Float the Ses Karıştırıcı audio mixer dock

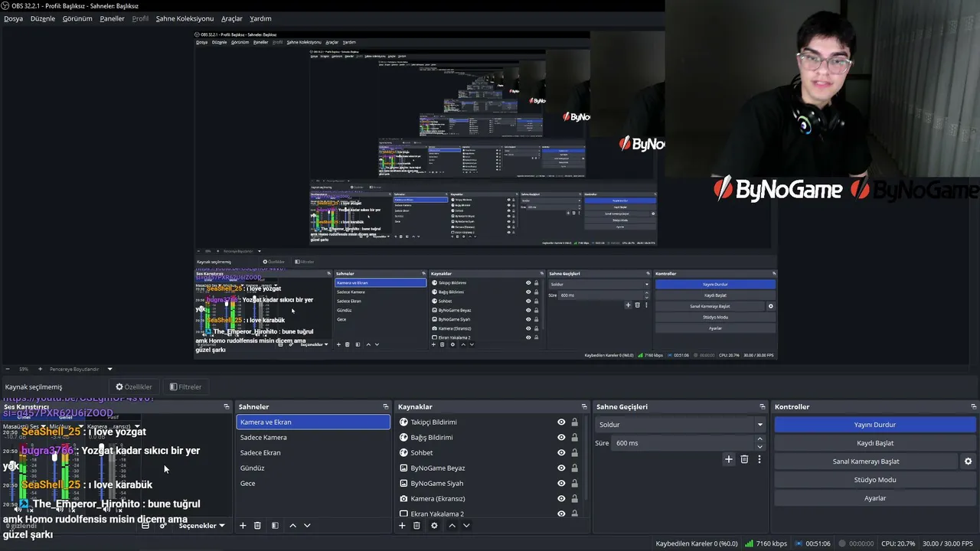227,406
